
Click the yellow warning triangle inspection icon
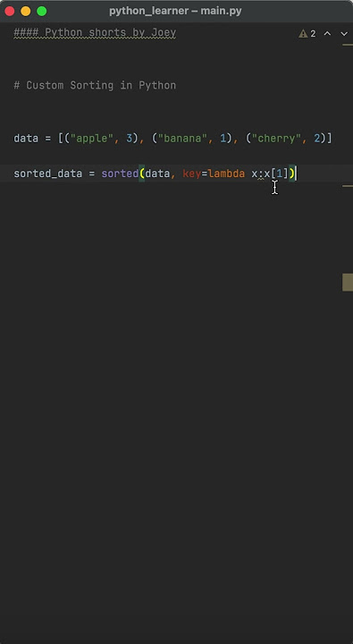coord(303,34)
